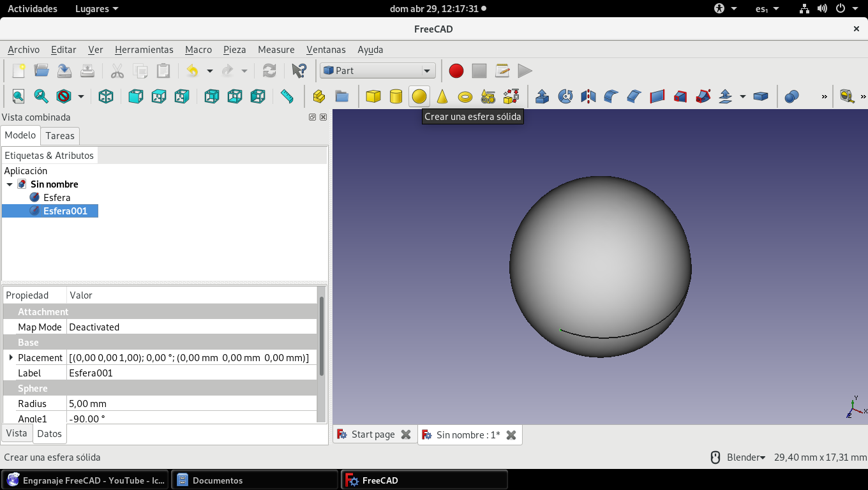Activate the What's This help pointer
The height and width of the screenshot is (490, 868).
(299, 71)
